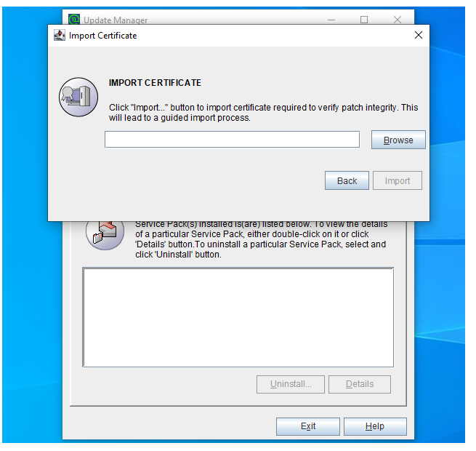Image resolution: width=476 pixels, height=451 pixels.
Task: Click the Java icon in Import Certificate title bar
Action: coord(60,35)
